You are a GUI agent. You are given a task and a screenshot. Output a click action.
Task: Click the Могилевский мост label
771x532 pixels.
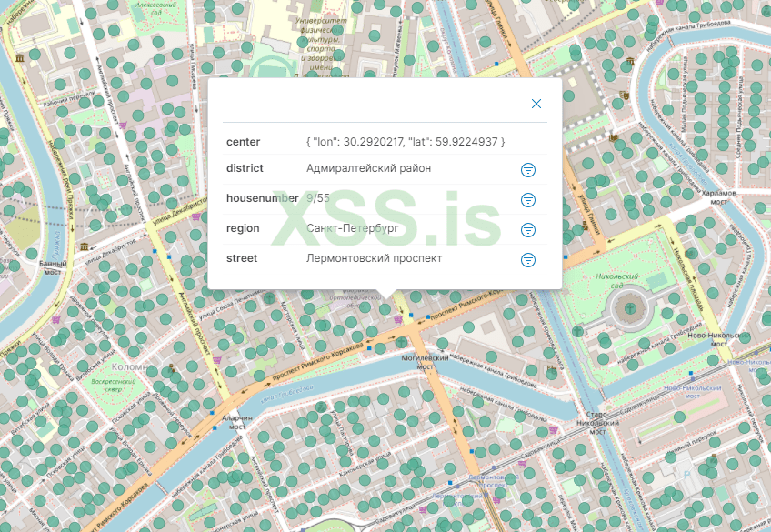425,362
